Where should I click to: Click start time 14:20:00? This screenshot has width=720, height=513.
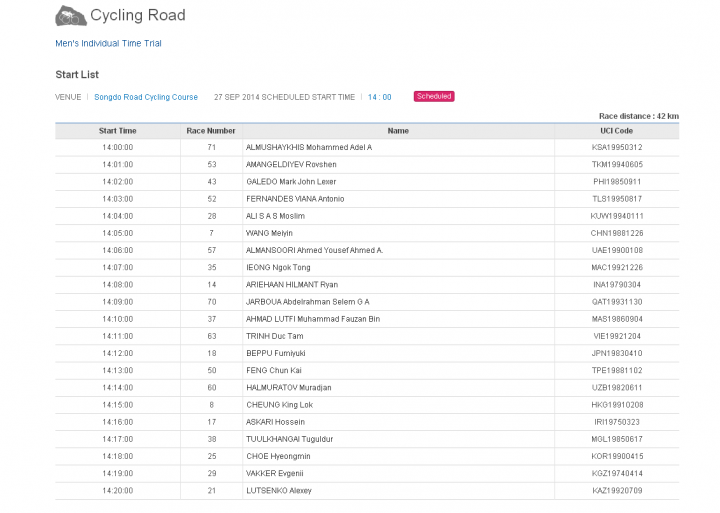(118, 490)
